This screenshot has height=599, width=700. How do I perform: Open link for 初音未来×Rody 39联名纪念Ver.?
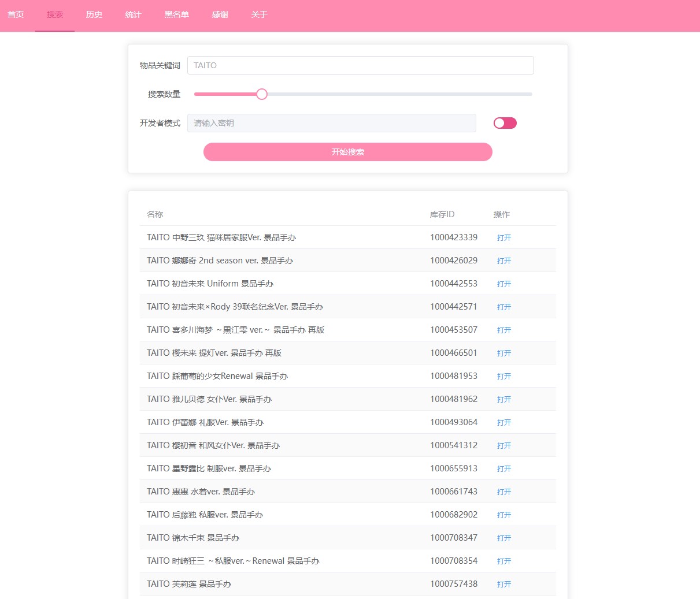click(x=504, y=307)
